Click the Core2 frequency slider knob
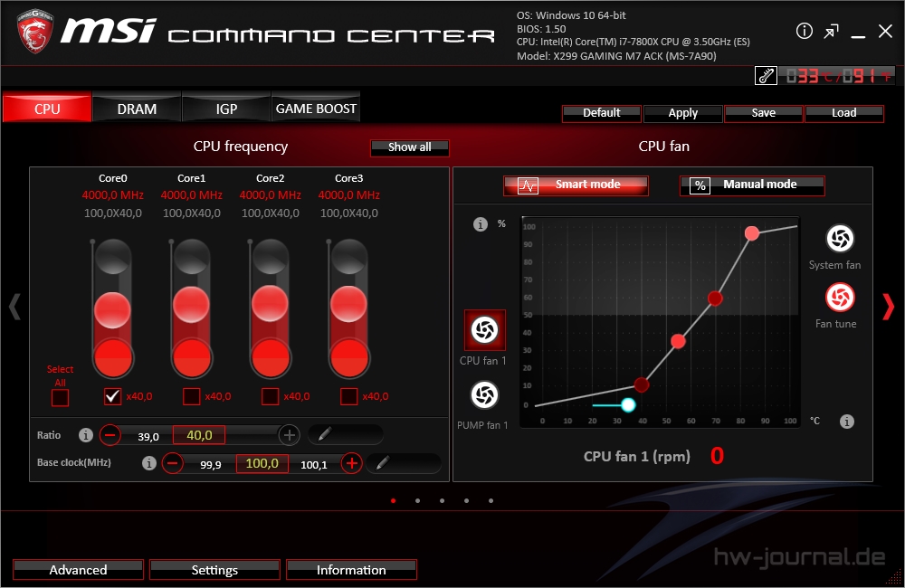 coord(270,303)
